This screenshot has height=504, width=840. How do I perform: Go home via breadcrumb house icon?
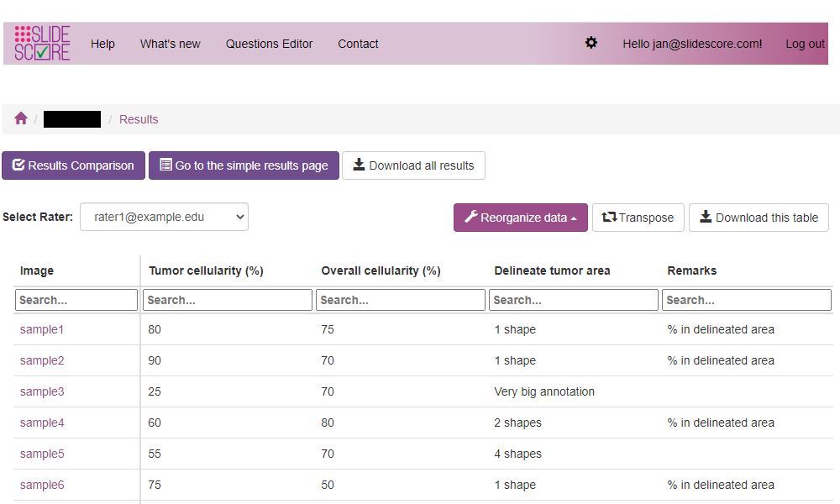tap(21, 119)
